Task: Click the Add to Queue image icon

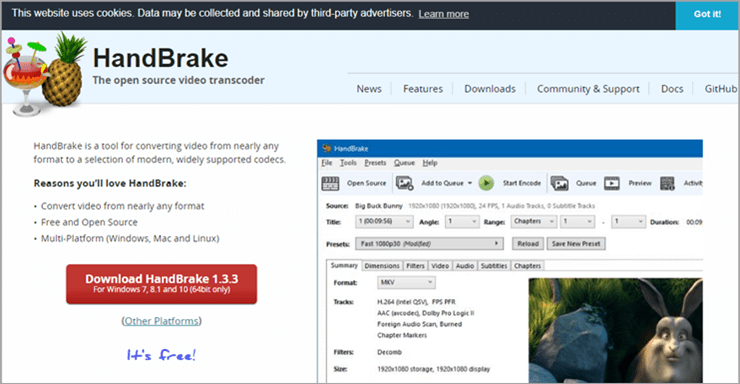Action: pyautogui.click(x=404, y=183)
